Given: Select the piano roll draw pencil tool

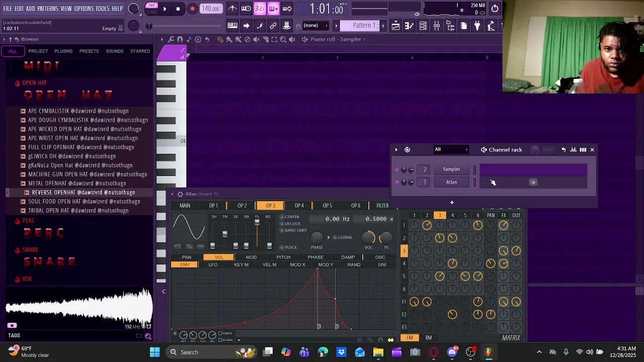Looking at the screenshot, I should pos(220,39).
